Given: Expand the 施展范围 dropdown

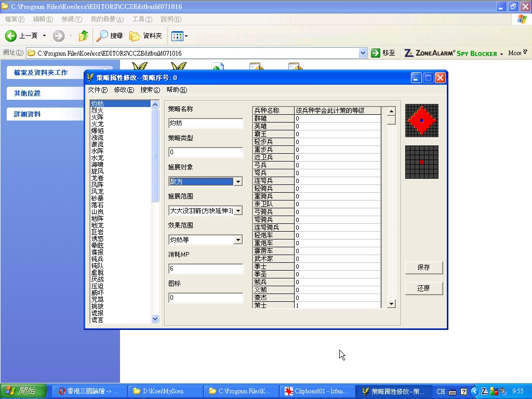Looking at the screenshot, I should [x=238, y=211].
